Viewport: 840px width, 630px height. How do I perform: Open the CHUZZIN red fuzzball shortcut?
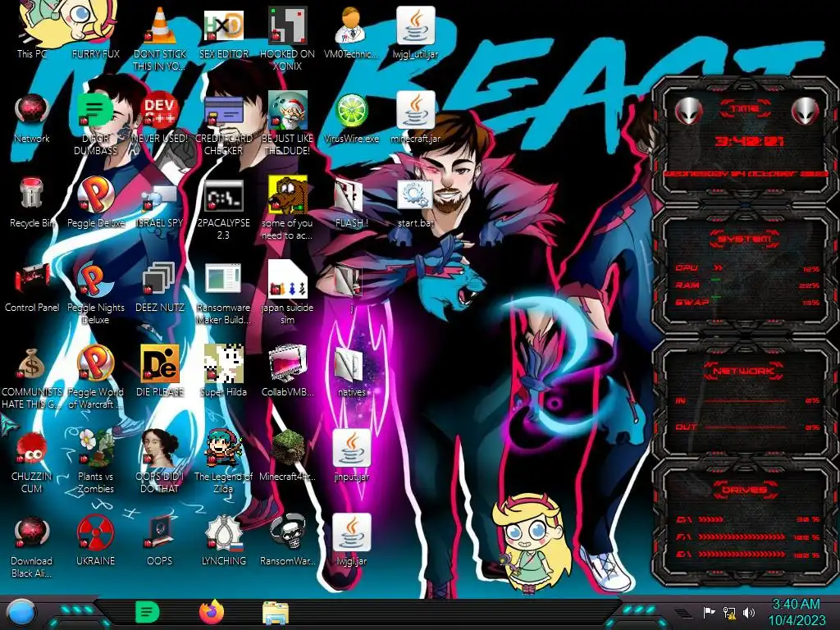pyautogui.click(x=30, y=448)
